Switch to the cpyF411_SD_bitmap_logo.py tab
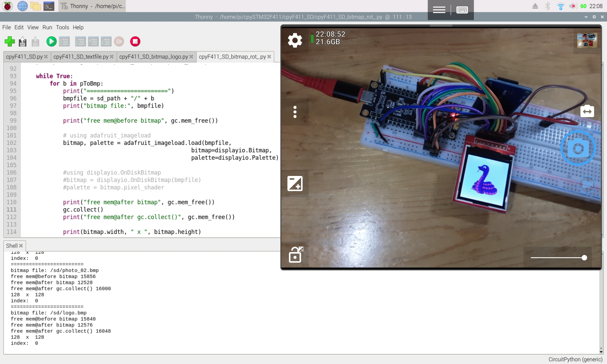 pos(153,56)
